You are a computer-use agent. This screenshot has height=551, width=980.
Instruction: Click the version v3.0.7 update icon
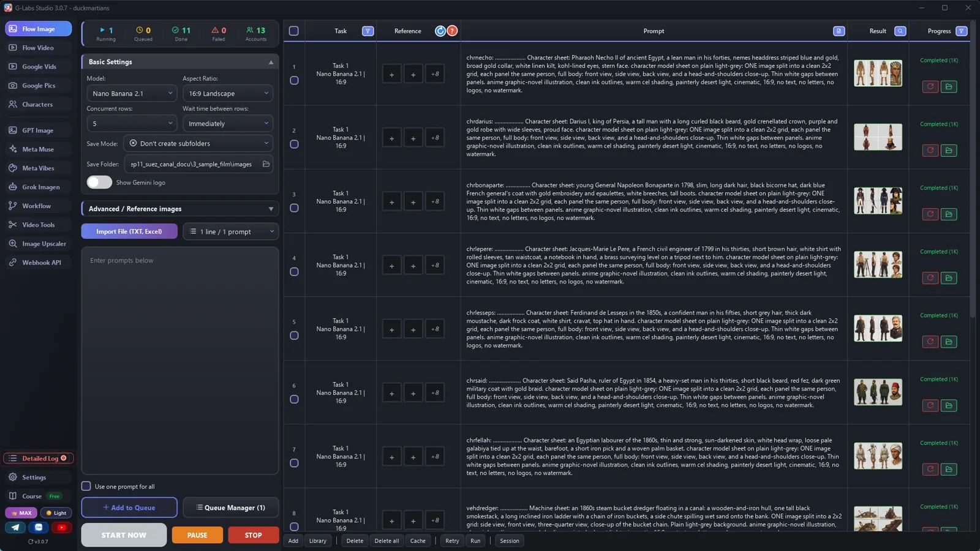tap(31, 542)
